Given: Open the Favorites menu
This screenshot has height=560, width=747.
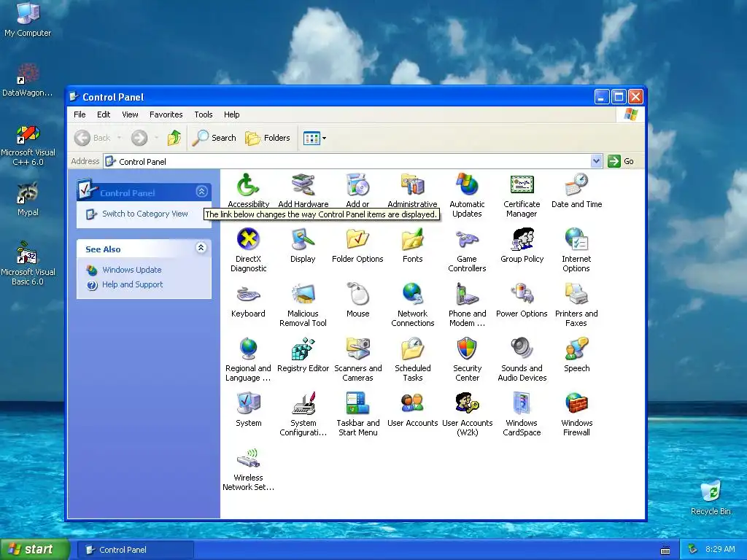Looking at the screenshot, I should pos(166,114).
